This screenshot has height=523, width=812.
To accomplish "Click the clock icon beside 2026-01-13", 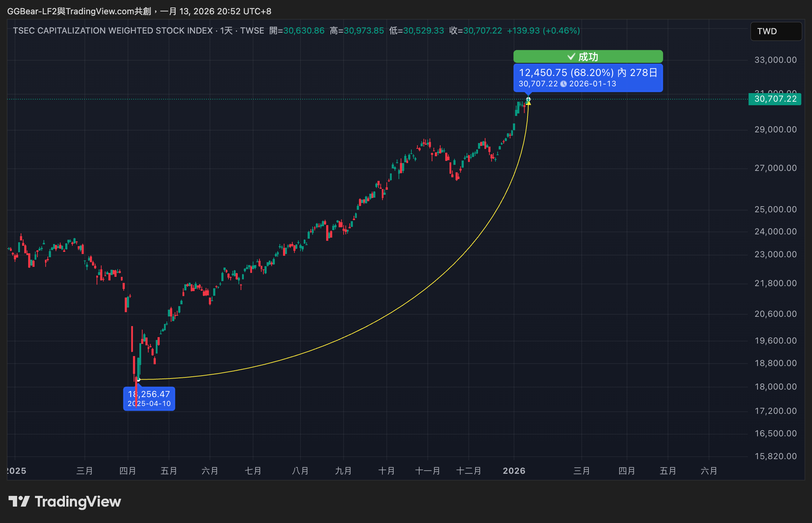I will tap(564, 84).
